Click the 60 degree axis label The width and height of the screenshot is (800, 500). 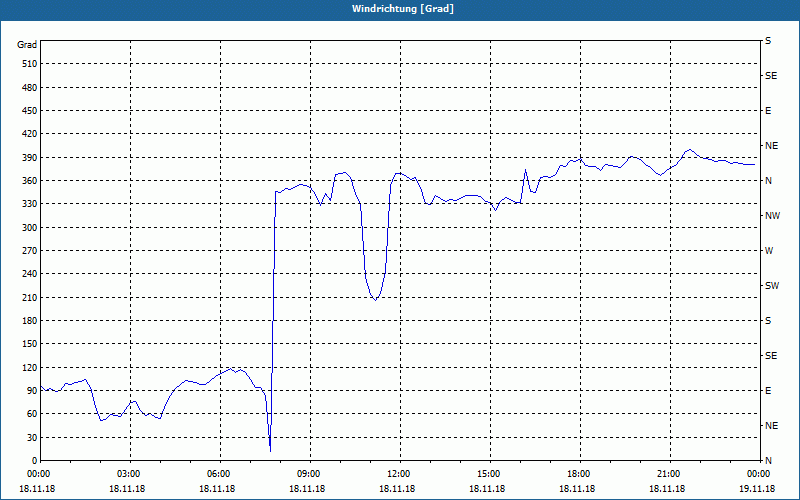[32, 414]
